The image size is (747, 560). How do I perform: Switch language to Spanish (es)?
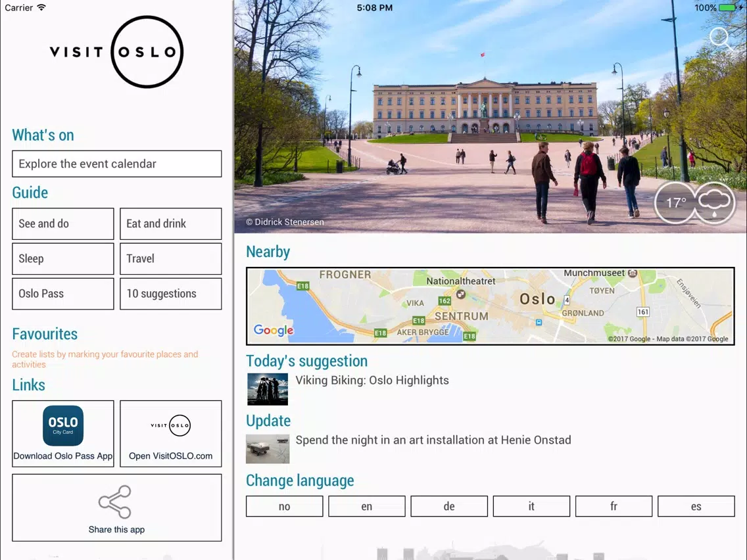click(696, 506)
